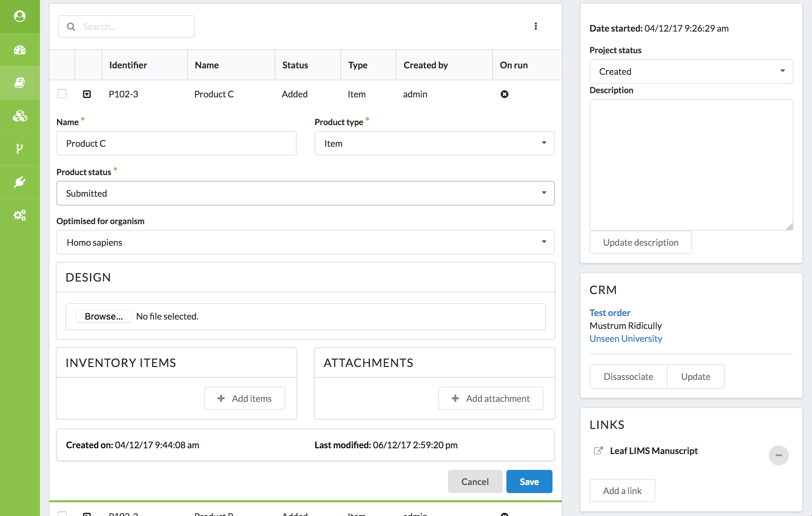The width and height of the screenshot is (812, 516).
Task: Sort by the Created by column header
Action: click(x=425, y=65)
